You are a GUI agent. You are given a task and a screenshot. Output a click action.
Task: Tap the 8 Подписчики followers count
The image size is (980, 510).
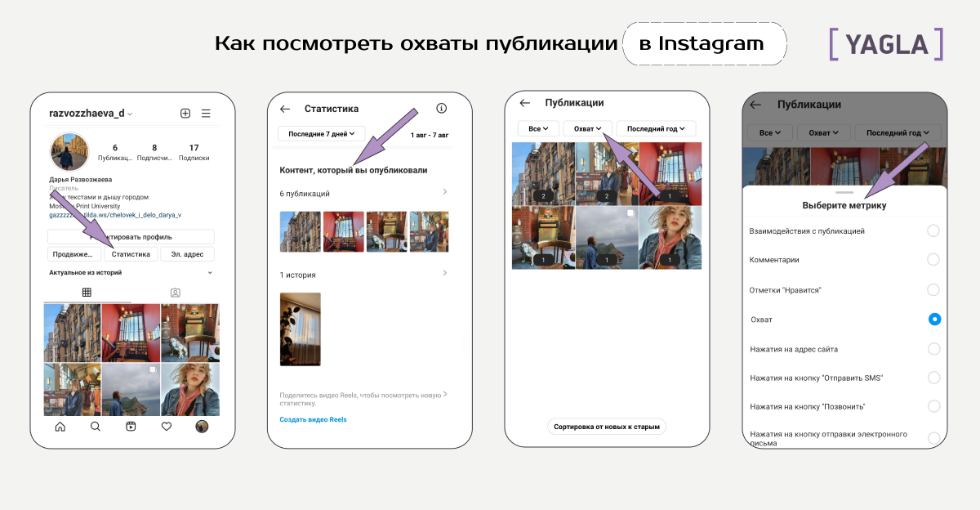coord(154,152)
